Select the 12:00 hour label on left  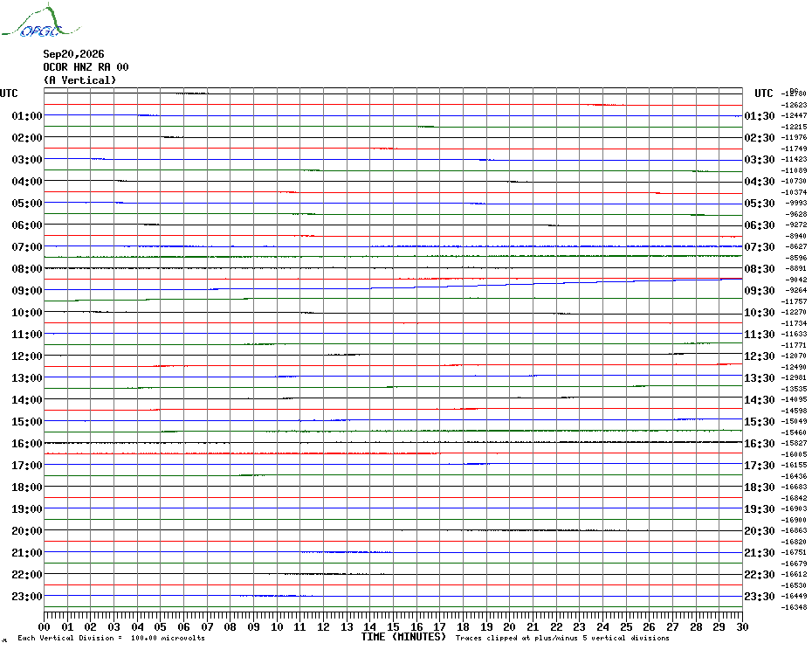pos(27,356)
